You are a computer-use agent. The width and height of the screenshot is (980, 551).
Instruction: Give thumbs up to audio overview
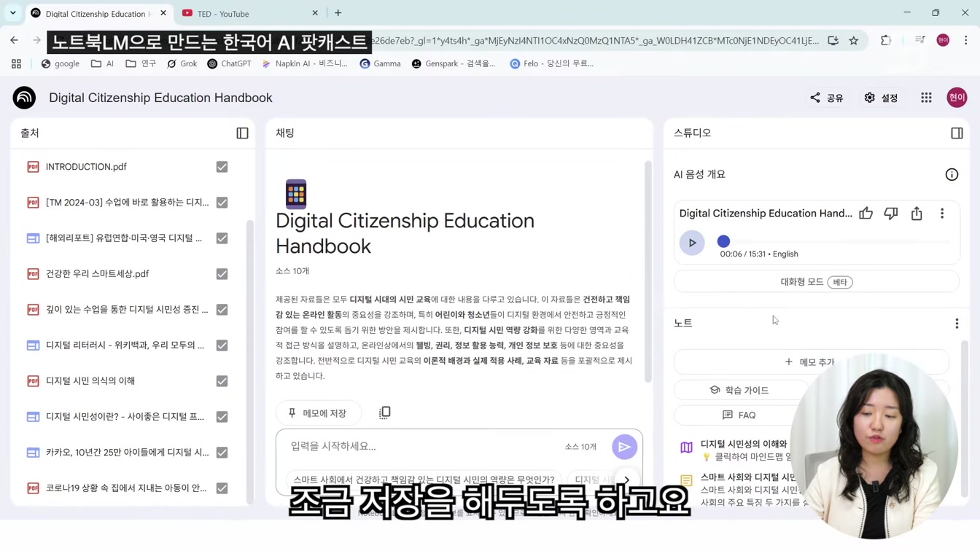[866, 214]
